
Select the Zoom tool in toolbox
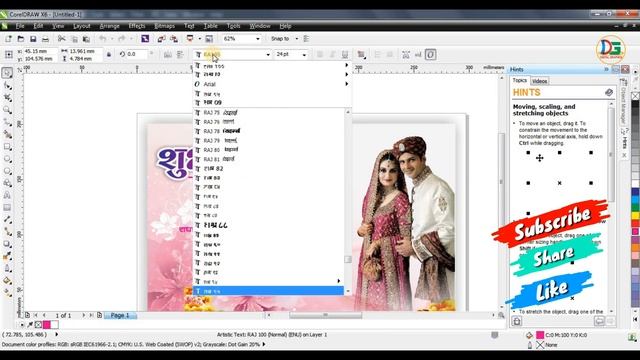(x=7, y=110)
